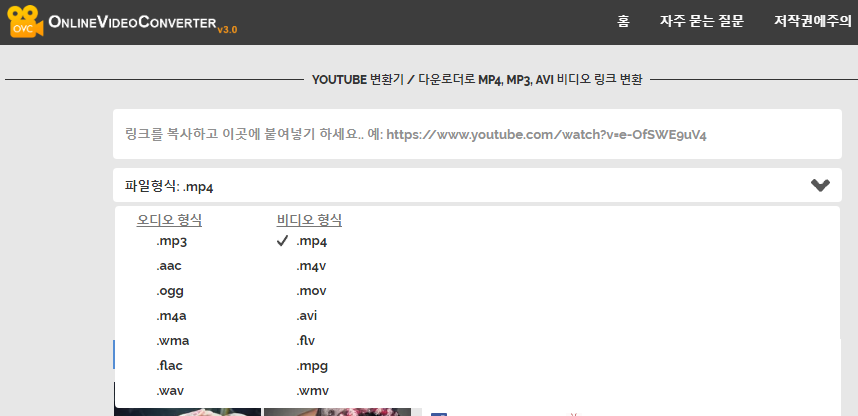This screenshot has height=416, width=858.
Task: Select the .mpg video format
Action: click(x=312, y=366)
